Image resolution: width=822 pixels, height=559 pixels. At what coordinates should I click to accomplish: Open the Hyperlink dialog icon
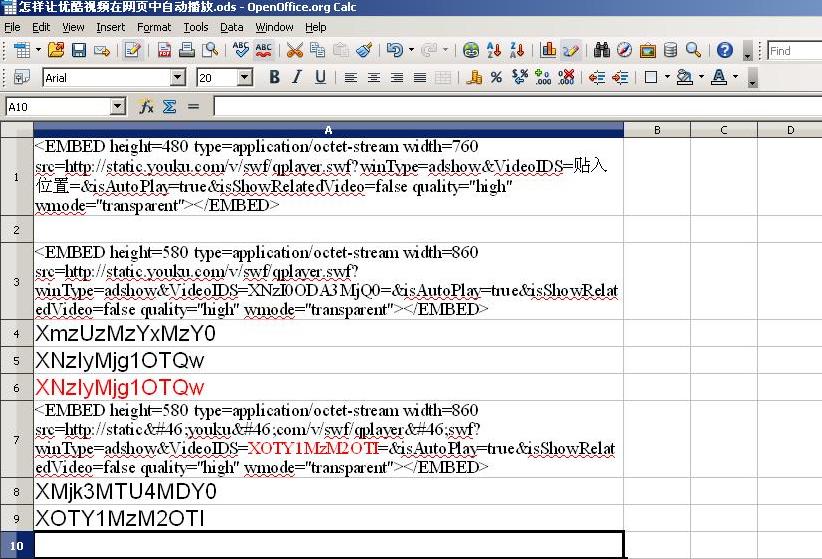471,50
